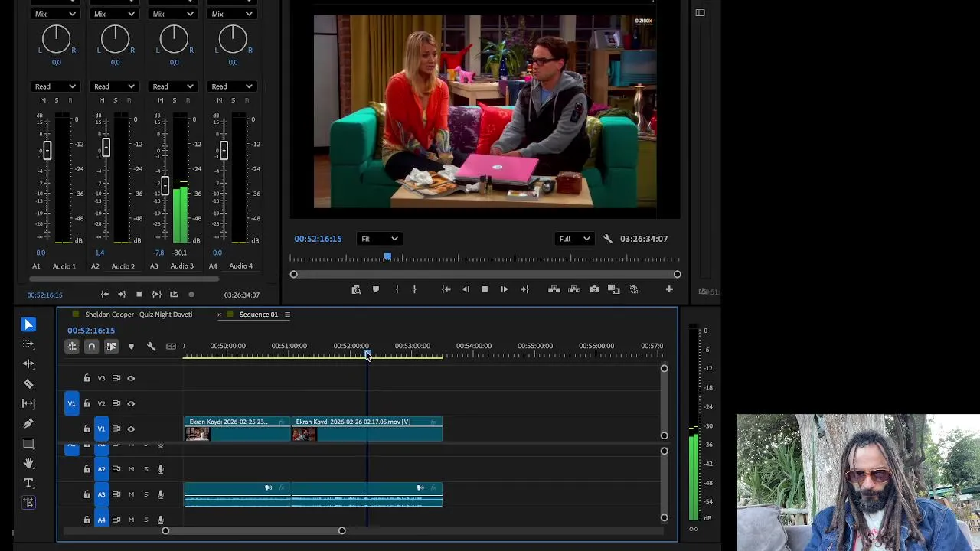Select the Type tool
980x551 pixels.
pyautogui.click(x=28, y=483)
